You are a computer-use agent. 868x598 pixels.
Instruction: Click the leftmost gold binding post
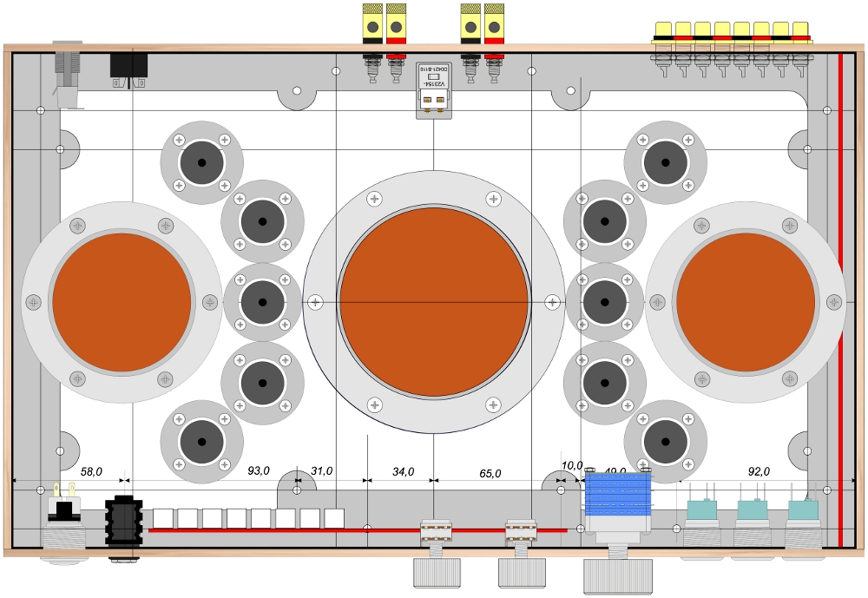[372, 24]
